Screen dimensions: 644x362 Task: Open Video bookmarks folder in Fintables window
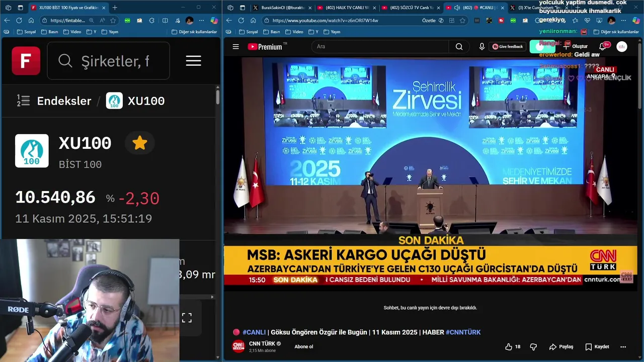(71, 32)
